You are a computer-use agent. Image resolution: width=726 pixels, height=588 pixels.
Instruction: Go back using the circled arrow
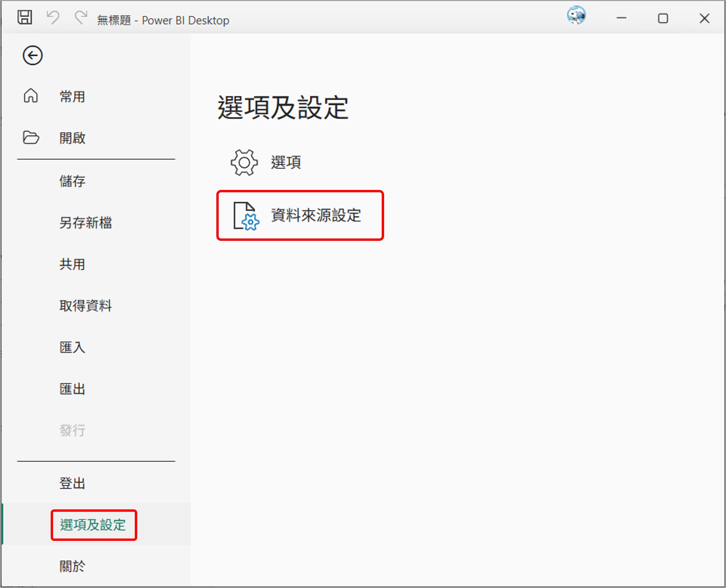(32, 56)
